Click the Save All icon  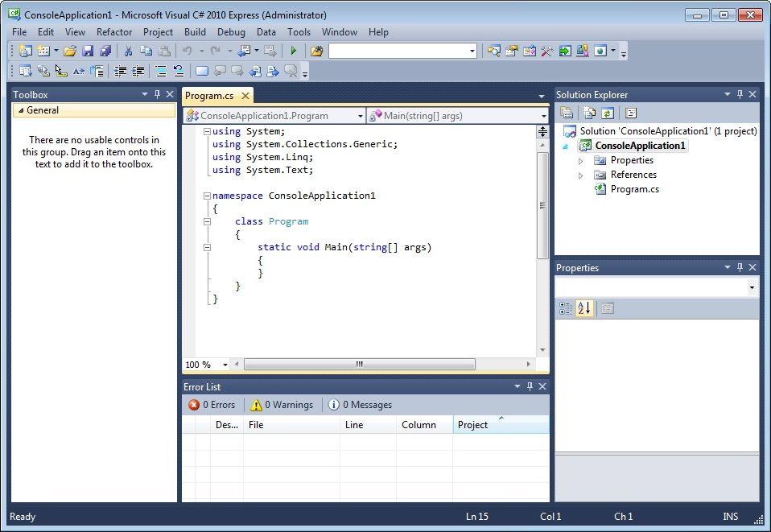(x=105, y=51)
